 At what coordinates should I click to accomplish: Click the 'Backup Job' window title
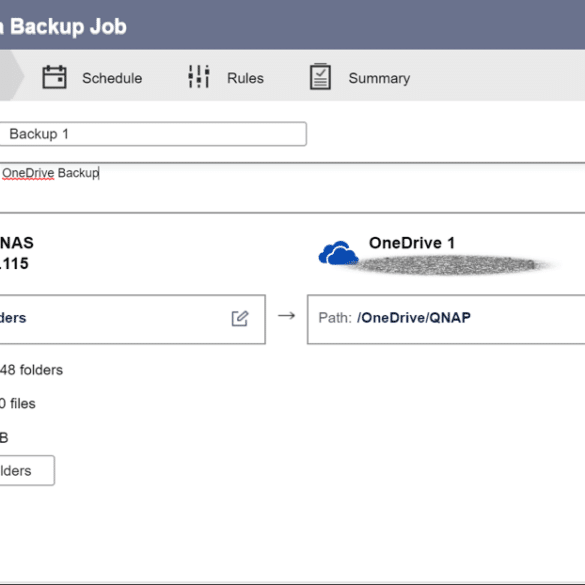click(68, 27)
